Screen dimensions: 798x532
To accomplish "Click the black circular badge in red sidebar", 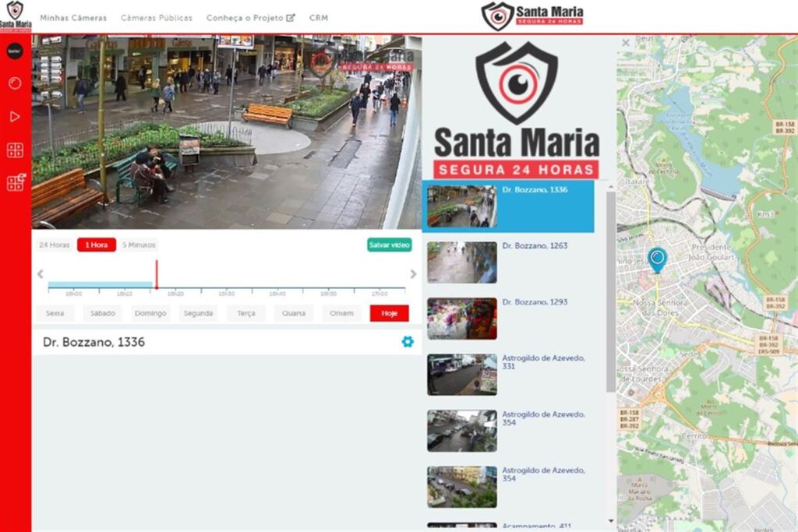I will tap(15, 51).
